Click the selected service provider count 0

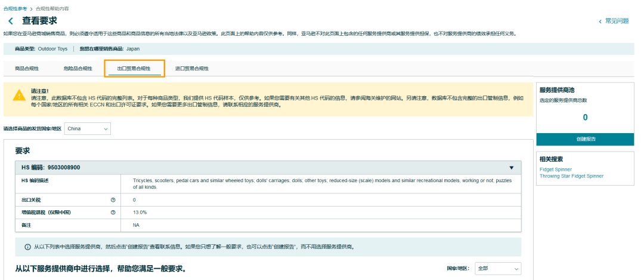click(x=585, y=118)
